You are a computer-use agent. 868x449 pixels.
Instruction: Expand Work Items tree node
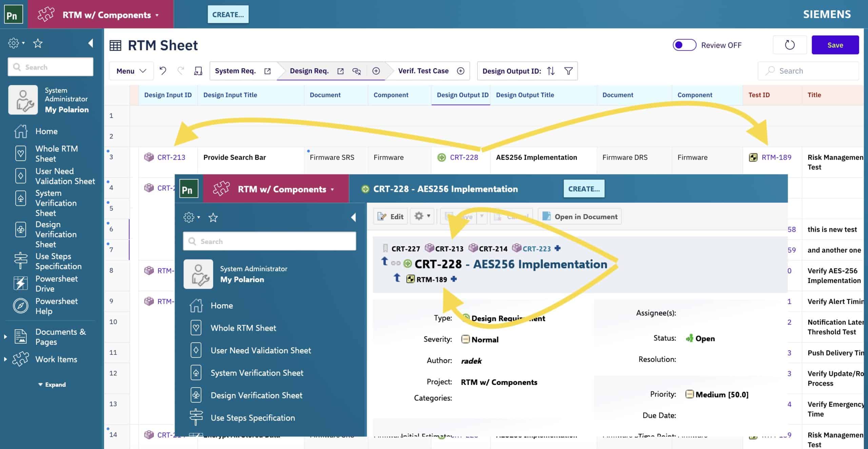(5, 359)
